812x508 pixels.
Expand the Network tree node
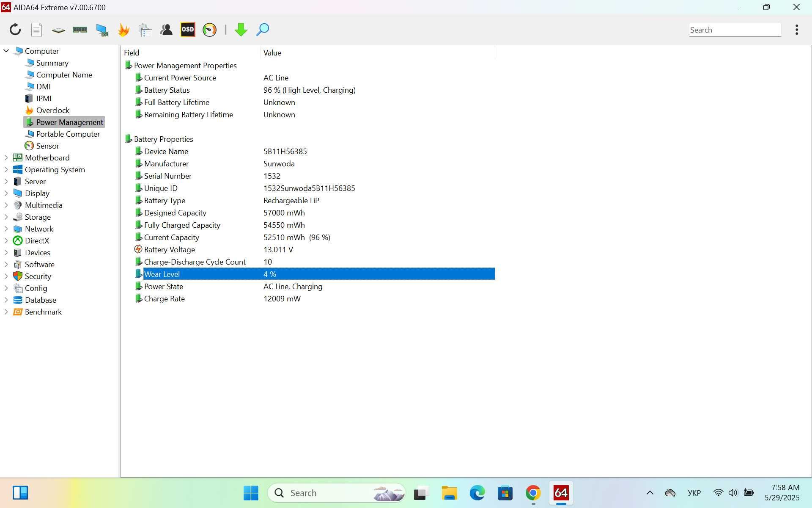(6, 229)
